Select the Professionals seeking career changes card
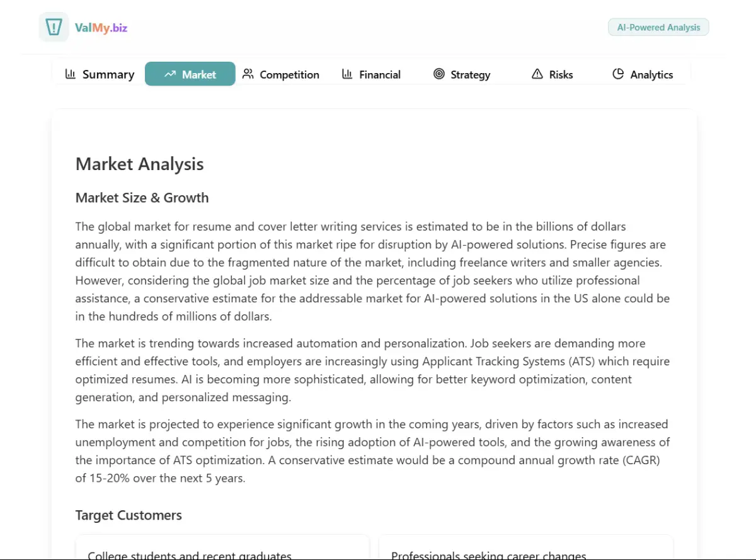The height and width of the screenshot is (560, 756). 525,549
